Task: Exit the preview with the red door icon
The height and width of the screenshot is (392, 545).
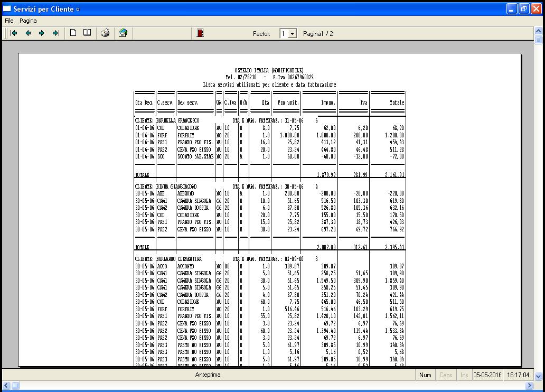Action: 200,33
